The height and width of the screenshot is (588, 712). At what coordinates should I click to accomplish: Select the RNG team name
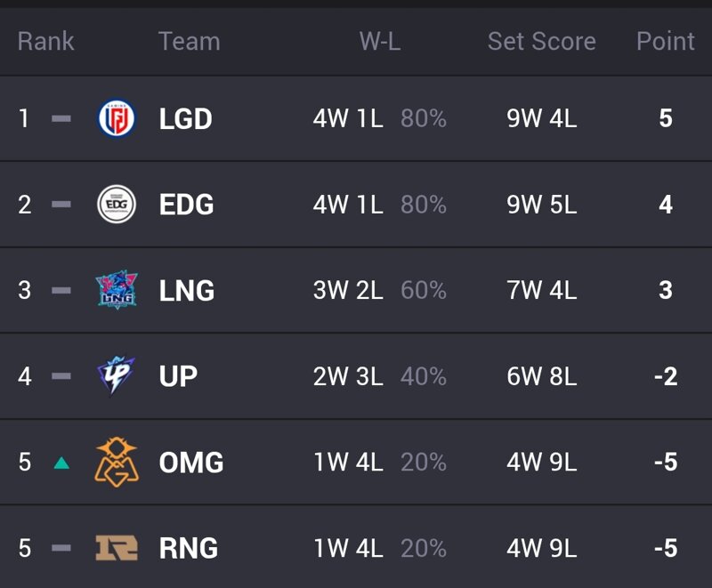click(189, 548)
